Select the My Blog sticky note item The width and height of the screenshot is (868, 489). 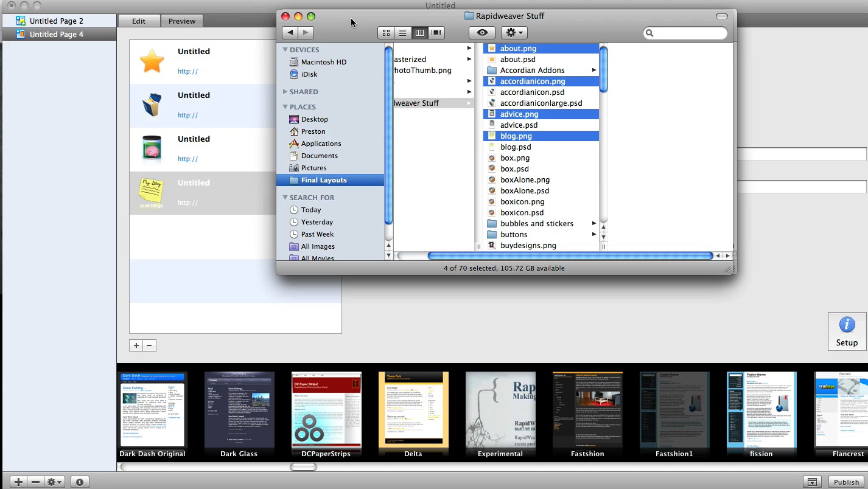(x=203, y=193)
